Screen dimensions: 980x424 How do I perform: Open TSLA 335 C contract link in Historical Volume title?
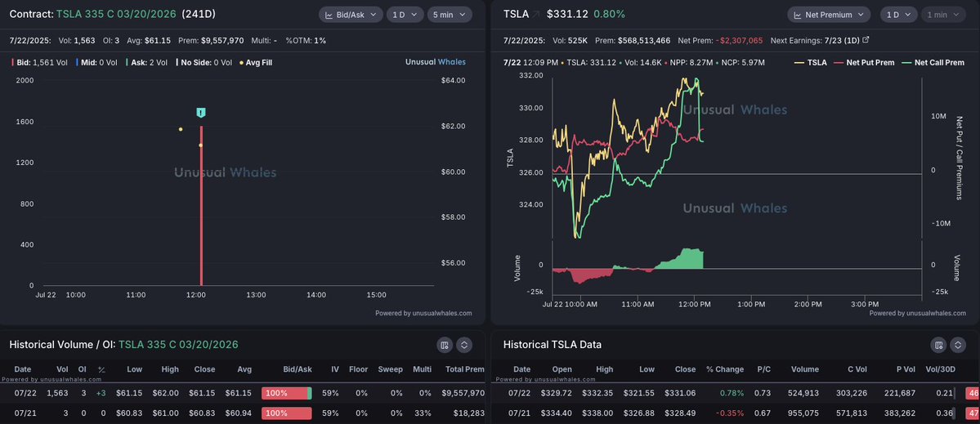pos(178,345)
